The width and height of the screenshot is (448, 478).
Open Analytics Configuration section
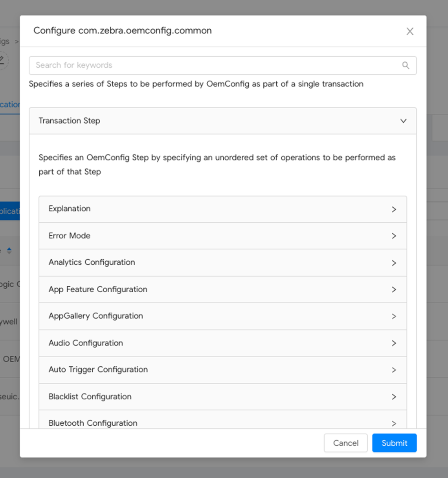point(222,262)
